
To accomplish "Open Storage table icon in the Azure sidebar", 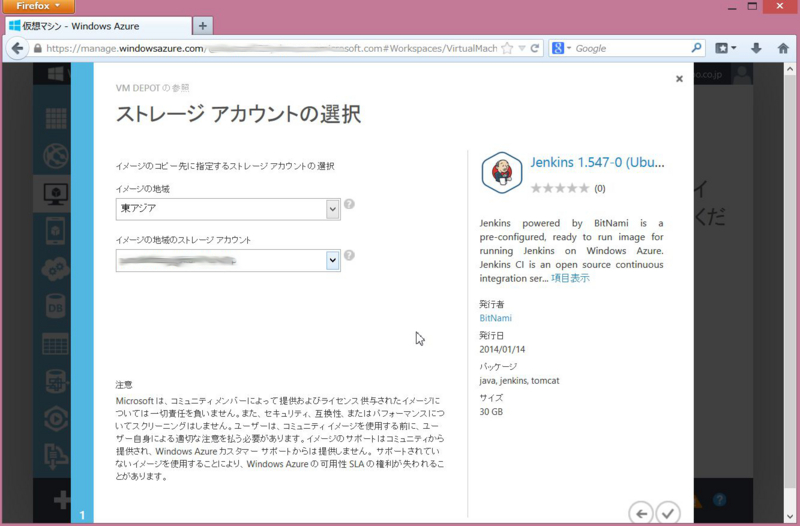I will 56,344.
